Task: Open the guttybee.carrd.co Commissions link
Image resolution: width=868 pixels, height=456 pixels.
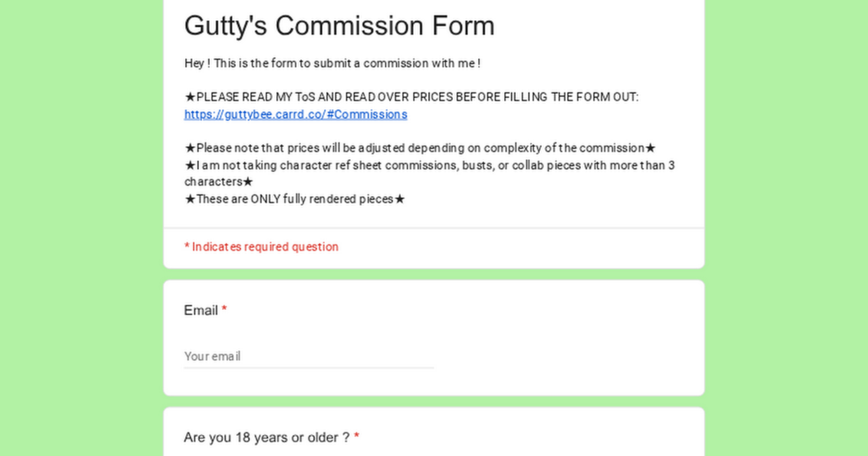Action: coord(296,114)
